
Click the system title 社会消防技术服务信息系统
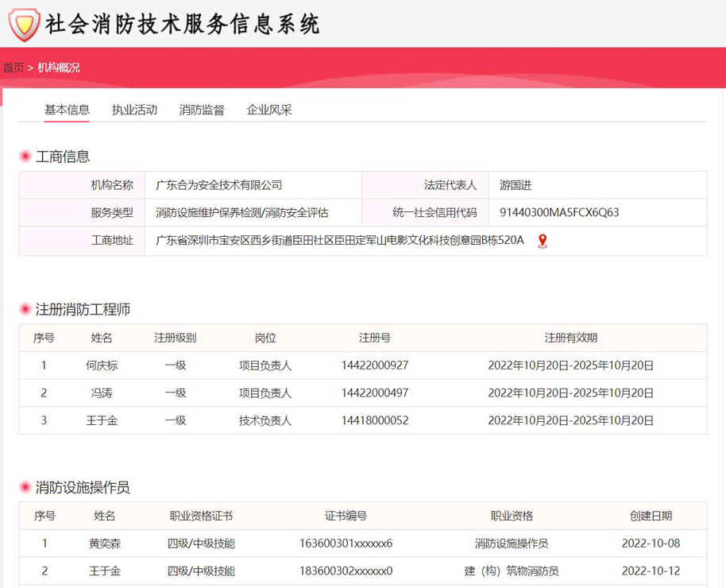click(183, 25)
